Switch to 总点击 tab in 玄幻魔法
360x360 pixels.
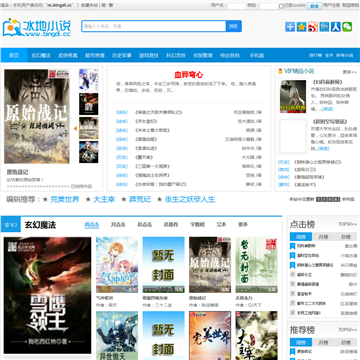[x=145, y=225]
